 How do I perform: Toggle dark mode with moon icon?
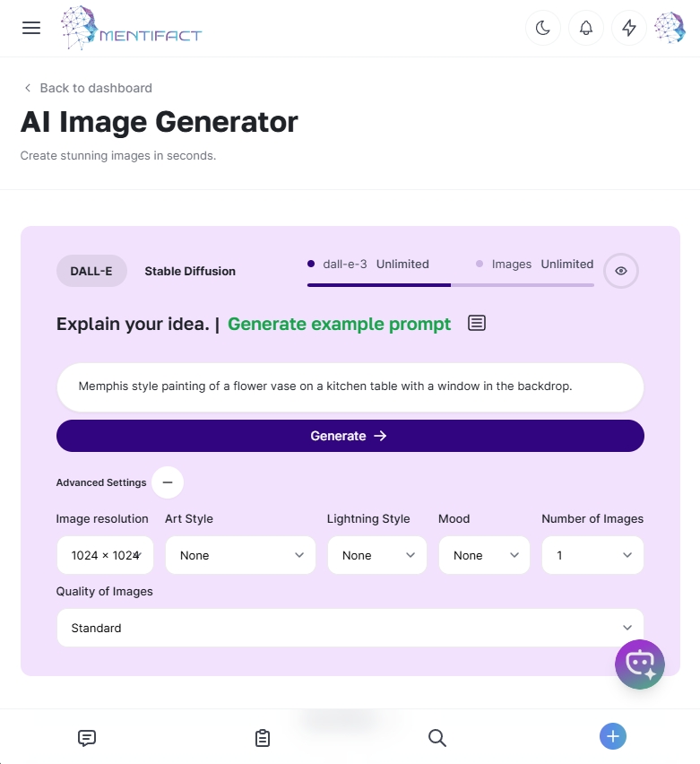[543, 28]
